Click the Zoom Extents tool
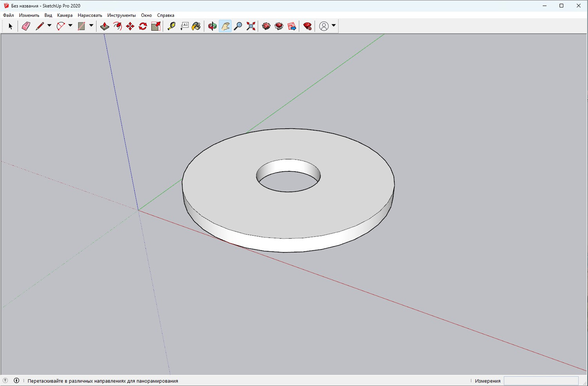 [x=251, y=26]
